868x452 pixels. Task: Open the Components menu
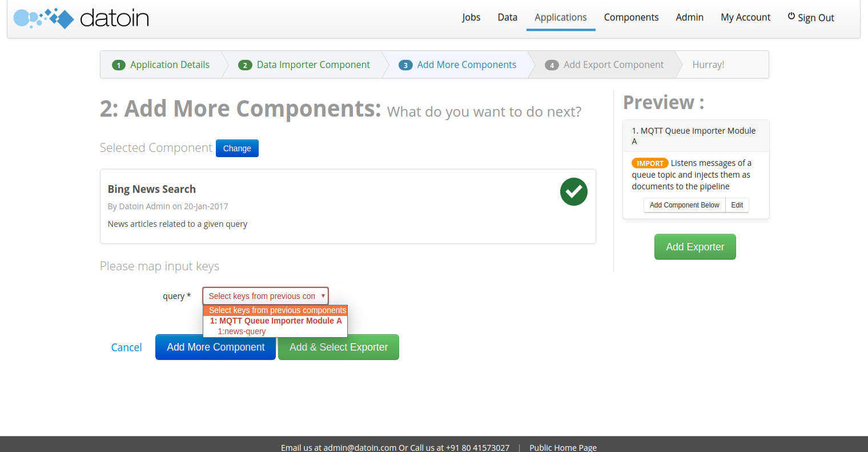(631, 17)
